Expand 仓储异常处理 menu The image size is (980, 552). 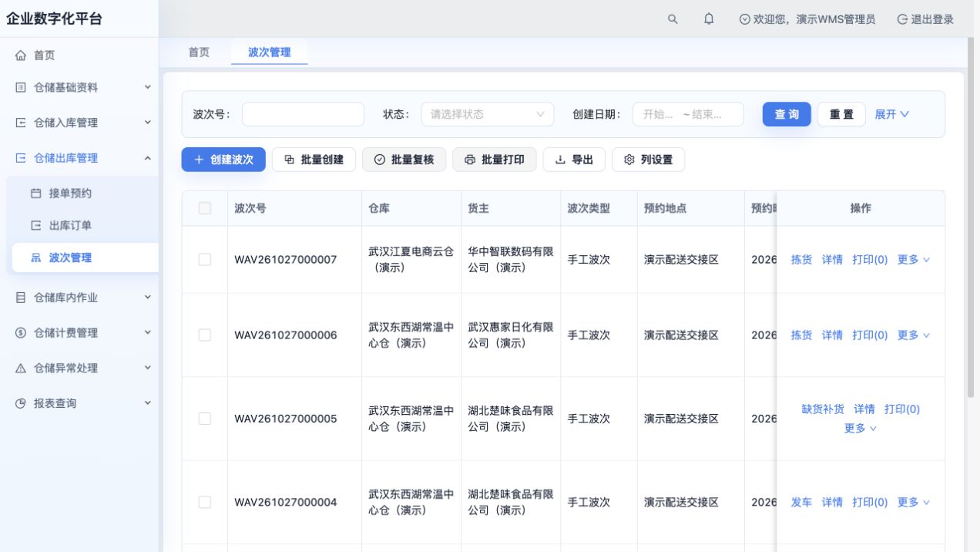[x=79, y=369]
